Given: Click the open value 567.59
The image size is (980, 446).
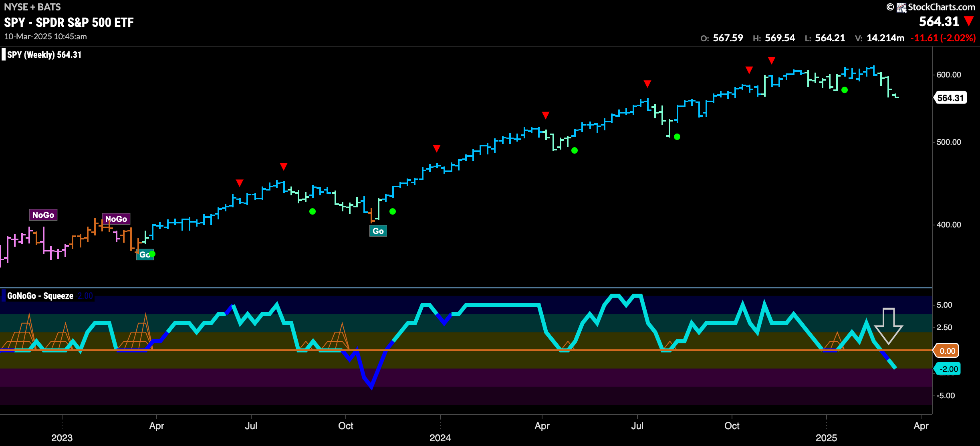Looking at the screenshot, I should tap(728, 38).
